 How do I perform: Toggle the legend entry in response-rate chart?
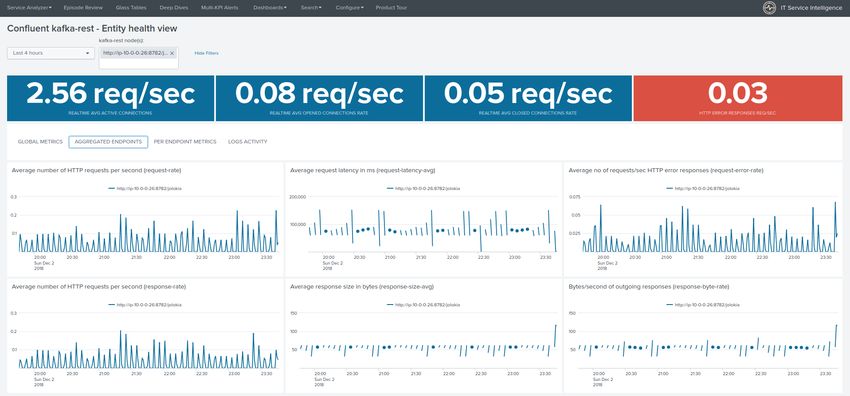145,305
